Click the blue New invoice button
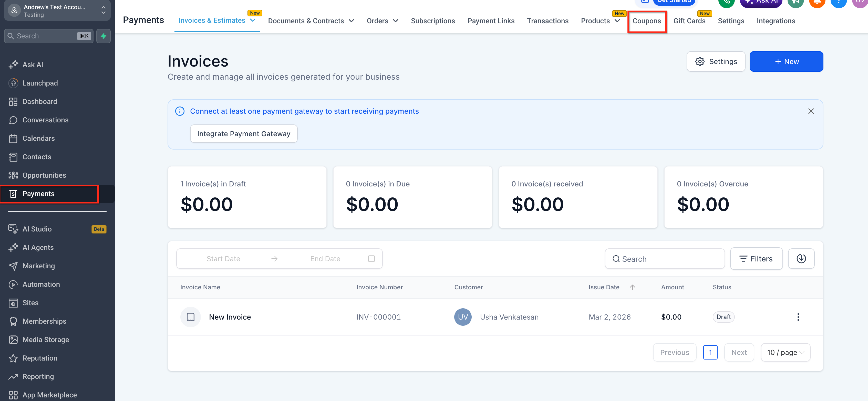 coord(786,62)
